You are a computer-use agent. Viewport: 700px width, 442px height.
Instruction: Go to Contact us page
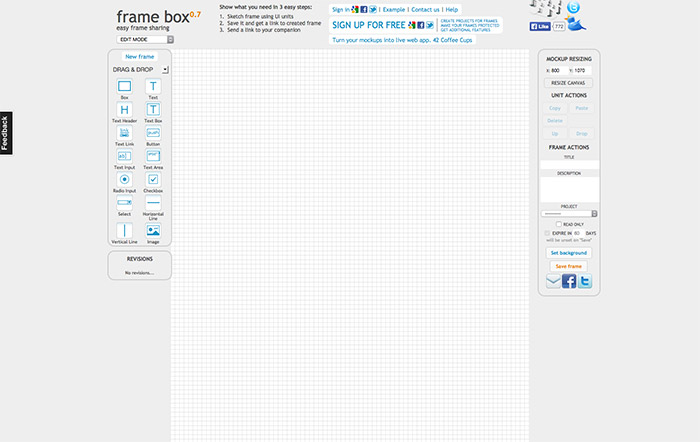(x=426, y=9)
